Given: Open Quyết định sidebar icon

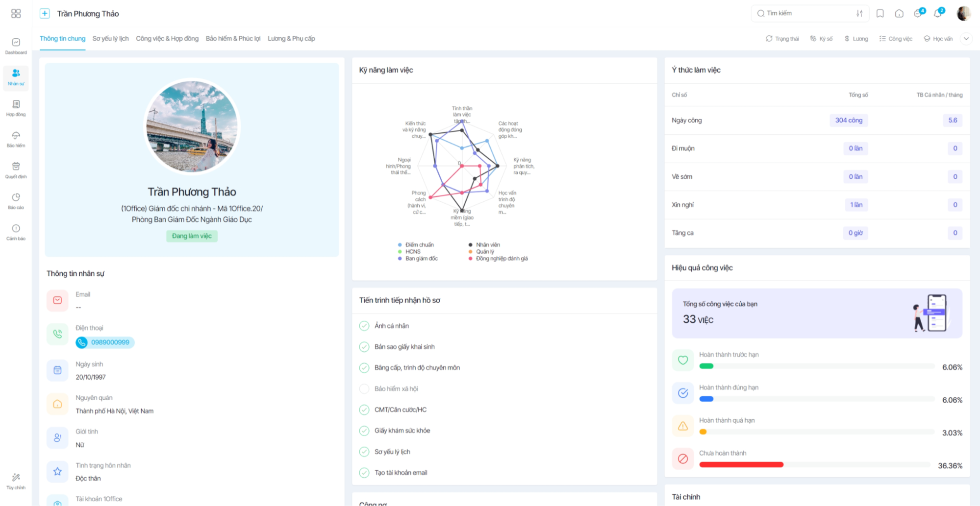Looking at the screenshot, I should coord(16,170).
